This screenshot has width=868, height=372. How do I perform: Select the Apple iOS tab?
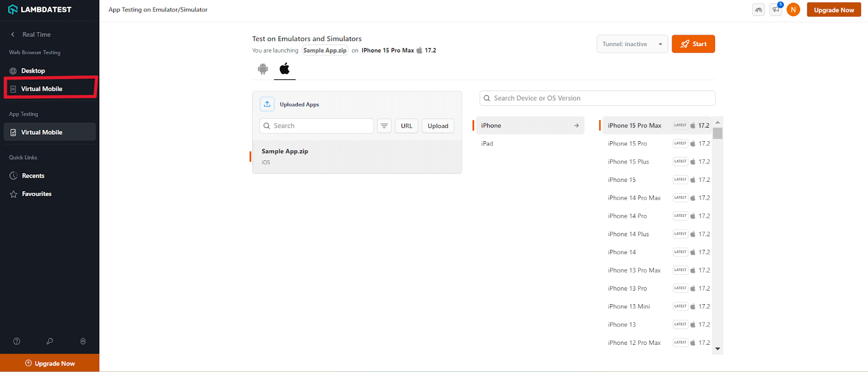click(284, 69)
